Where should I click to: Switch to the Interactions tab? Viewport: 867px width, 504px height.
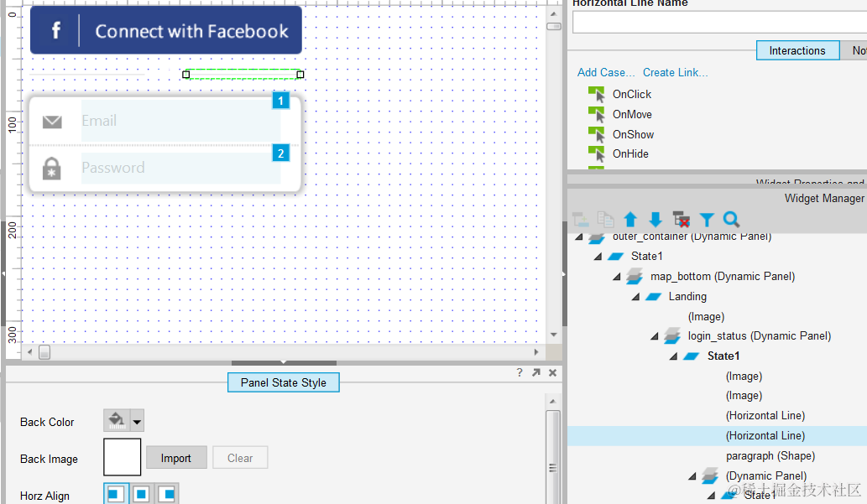(797, 50)
